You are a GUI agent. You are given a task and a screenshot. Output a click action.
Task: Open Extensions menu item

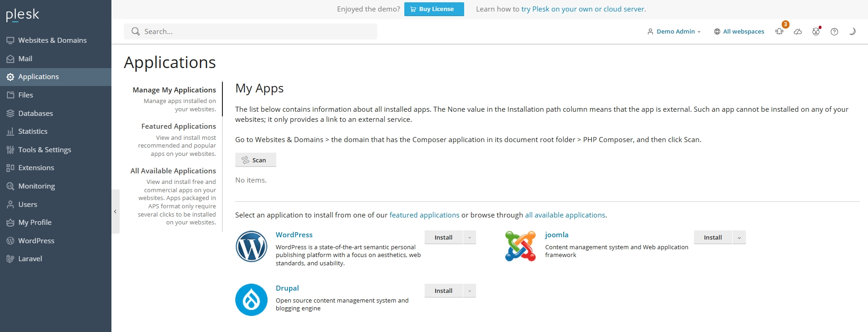[x=56, y=168]
